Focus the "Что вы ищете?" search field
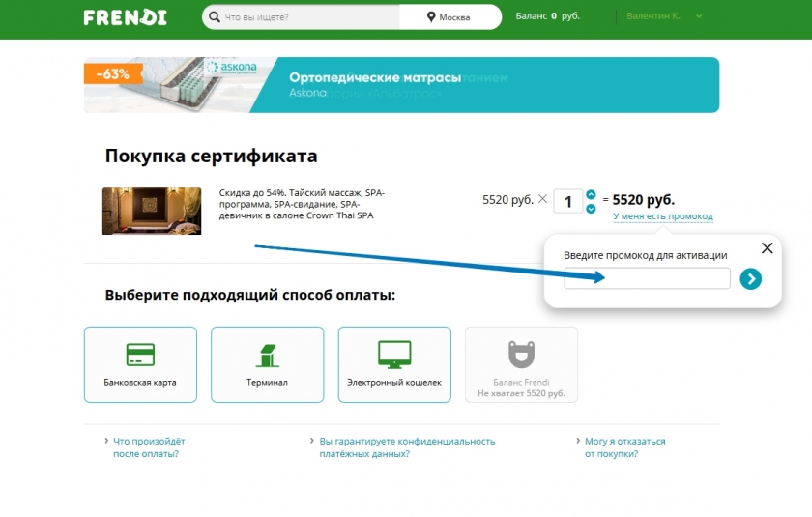 pyautogui.click(x=302, y=17)
